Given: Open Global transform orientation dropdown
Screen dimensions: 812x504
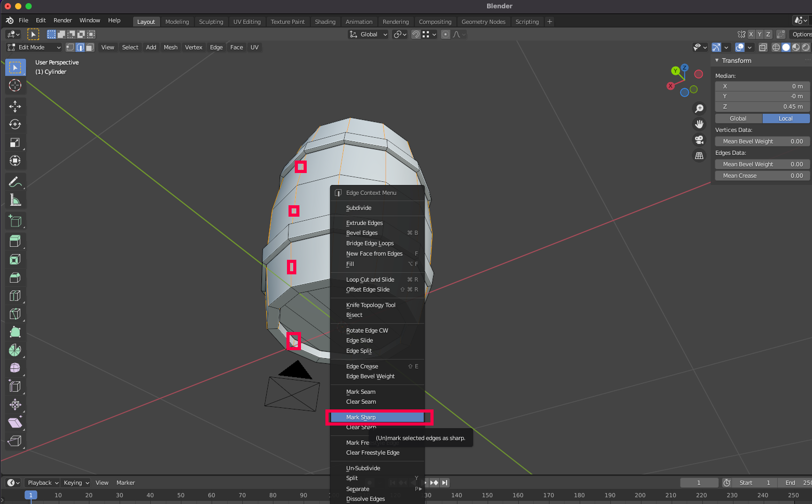Looking at the screenshot, I should click(x=368, y=34).
